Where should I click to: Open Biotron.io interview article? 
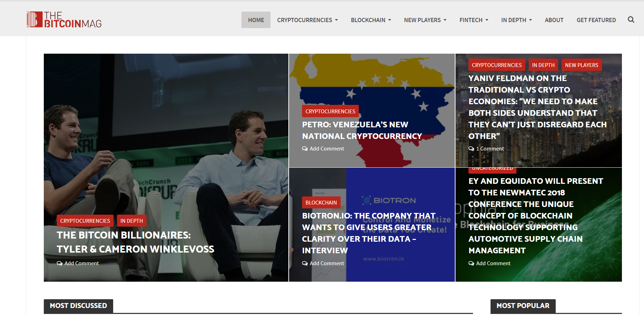[x=369, y=233]
